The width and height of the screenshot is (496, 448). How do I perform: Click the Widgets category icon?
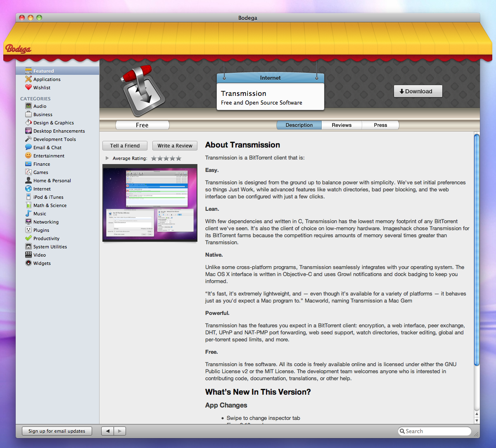coord(28,263)
